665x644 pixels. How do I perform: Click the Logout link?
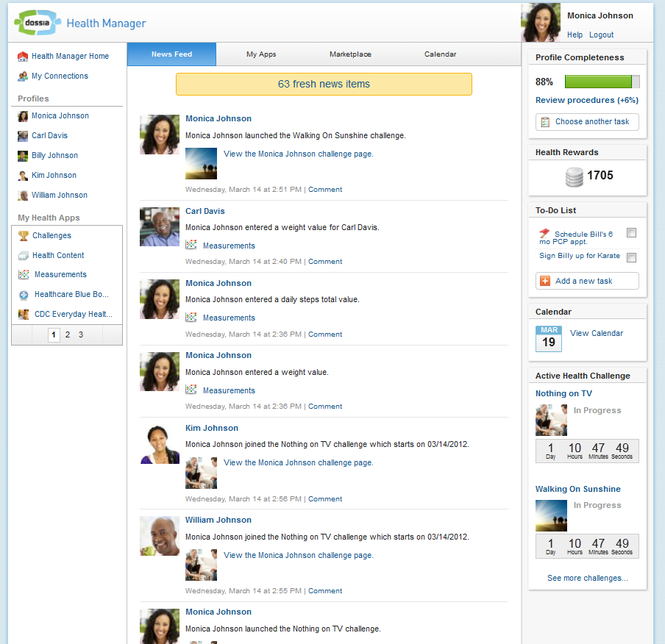[601, 35]
